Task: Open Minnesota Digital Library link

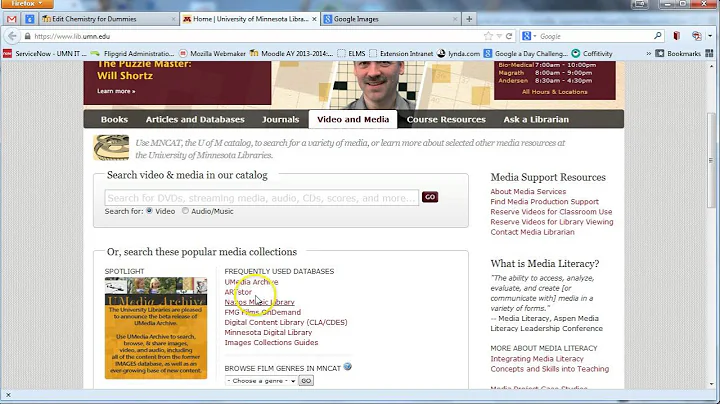Action: (x=268, y=332)
